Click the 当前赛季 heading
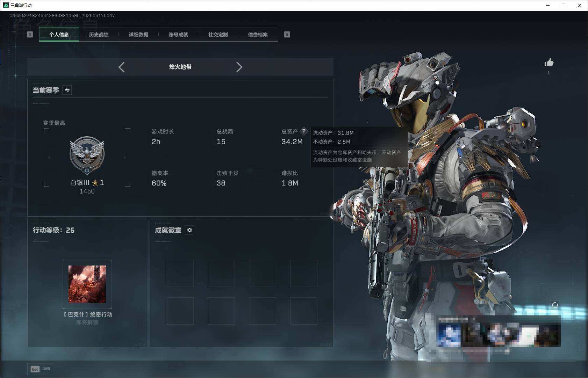Viewport: 588px width, 378px height. tap(46, 90)
